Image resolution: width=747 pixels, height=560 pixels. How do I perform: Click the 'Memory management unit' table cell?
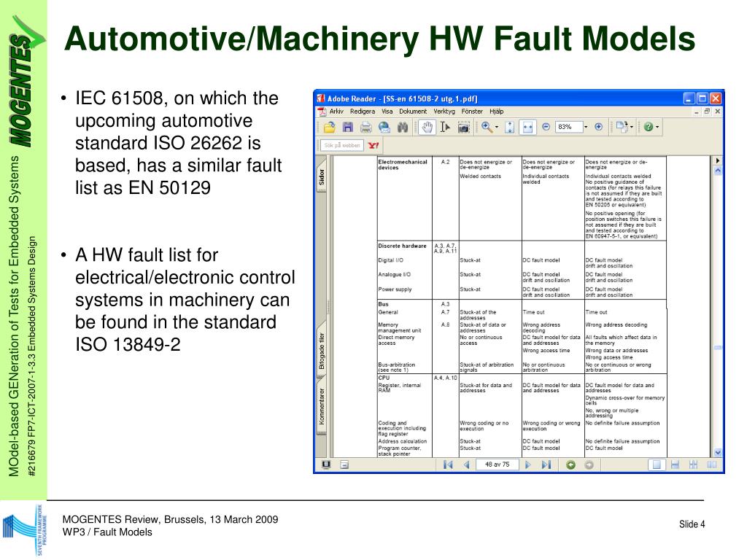click(400, 327)
